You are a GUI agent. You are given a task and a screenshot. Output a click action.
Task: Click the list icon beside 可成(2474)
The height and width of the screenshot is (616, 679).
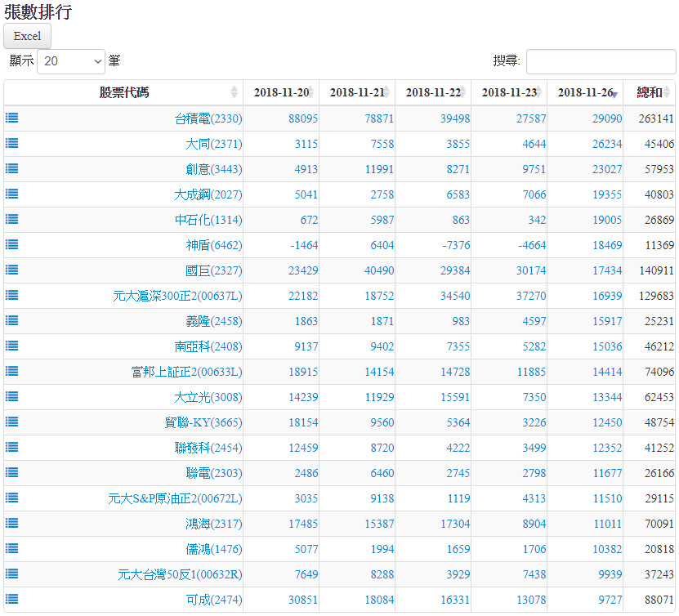[12, 599]
